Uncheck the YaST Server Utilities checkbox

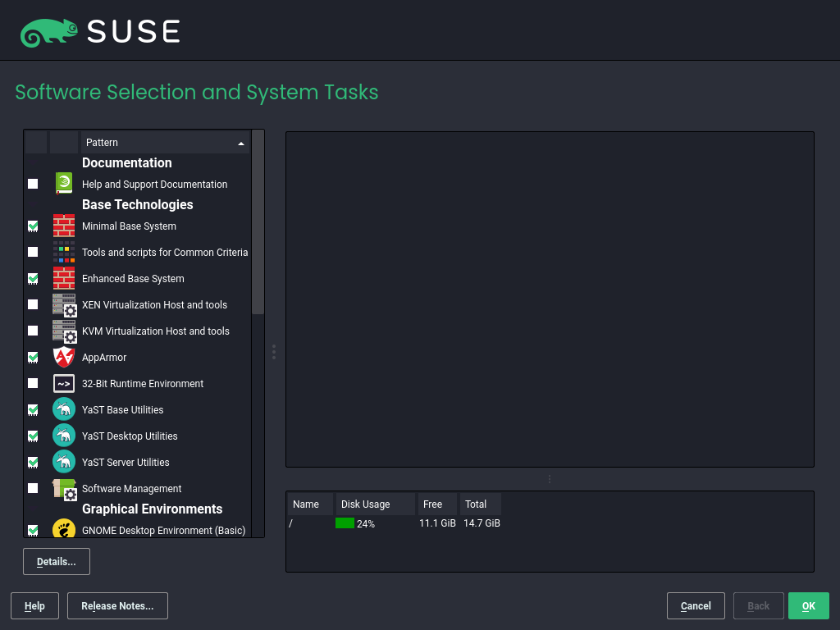33,463
